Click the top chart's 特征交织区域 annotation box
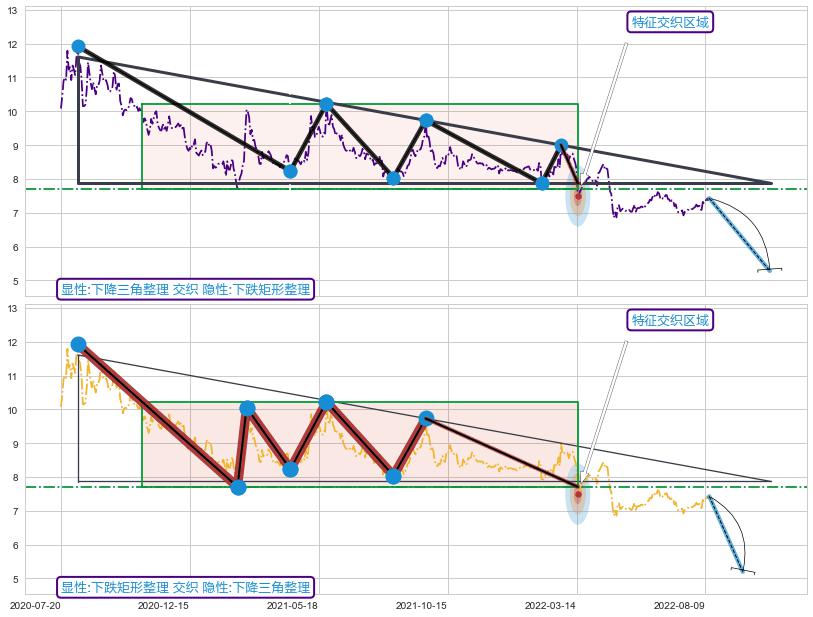 tap(671, 22)
